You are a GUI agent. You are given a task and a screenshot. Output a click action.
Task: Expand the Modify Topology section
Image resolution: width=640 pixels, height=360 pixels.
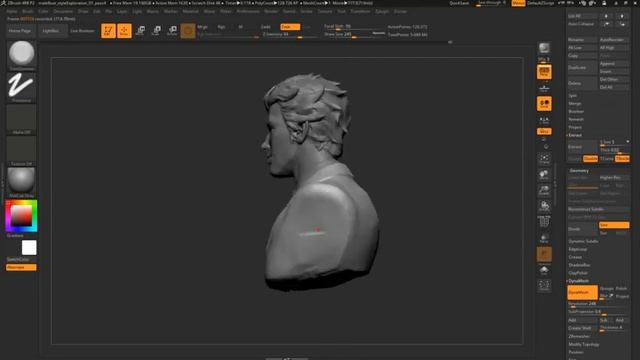[584, 344]
